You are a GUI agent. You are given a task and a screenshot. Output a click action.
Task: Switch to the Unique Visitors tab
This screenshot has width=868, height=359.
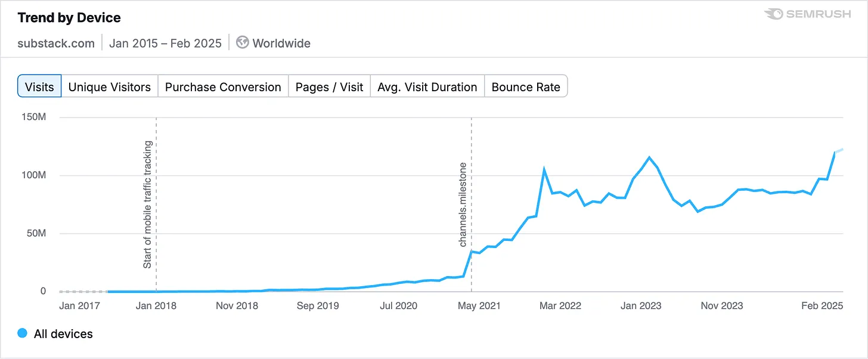(x=109, y=86)
